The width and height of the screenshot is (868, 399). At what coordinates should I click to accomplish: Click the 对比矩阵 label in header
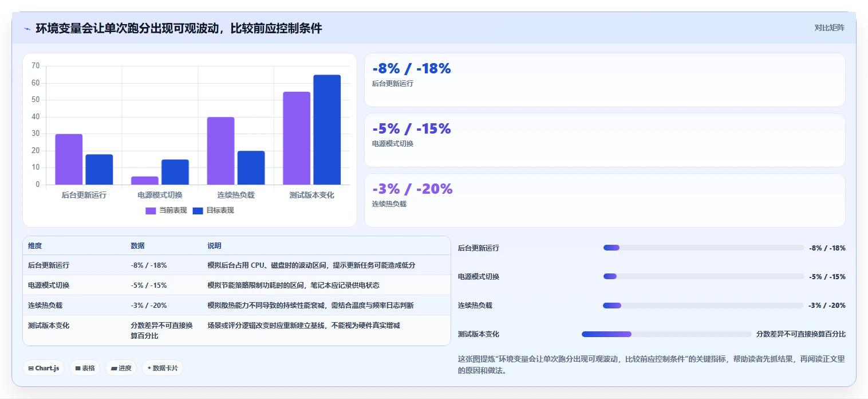coord(829,28)
